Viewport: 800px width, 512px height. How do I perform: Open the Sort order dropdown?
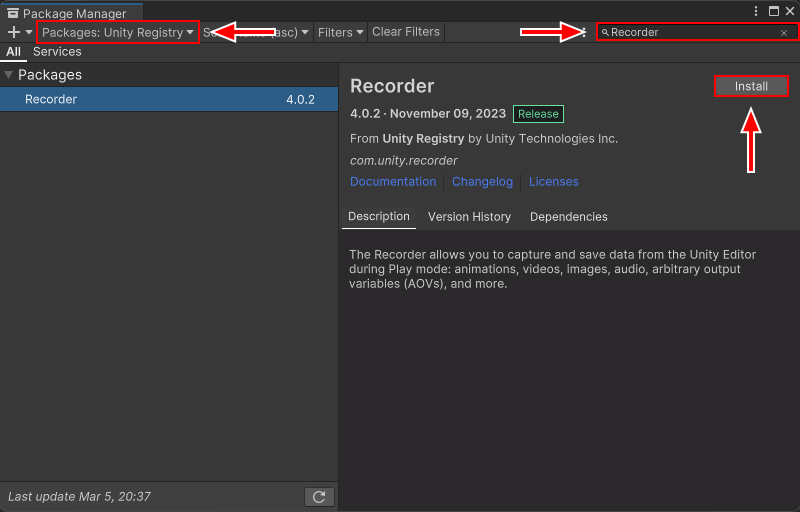coord(257,32)
